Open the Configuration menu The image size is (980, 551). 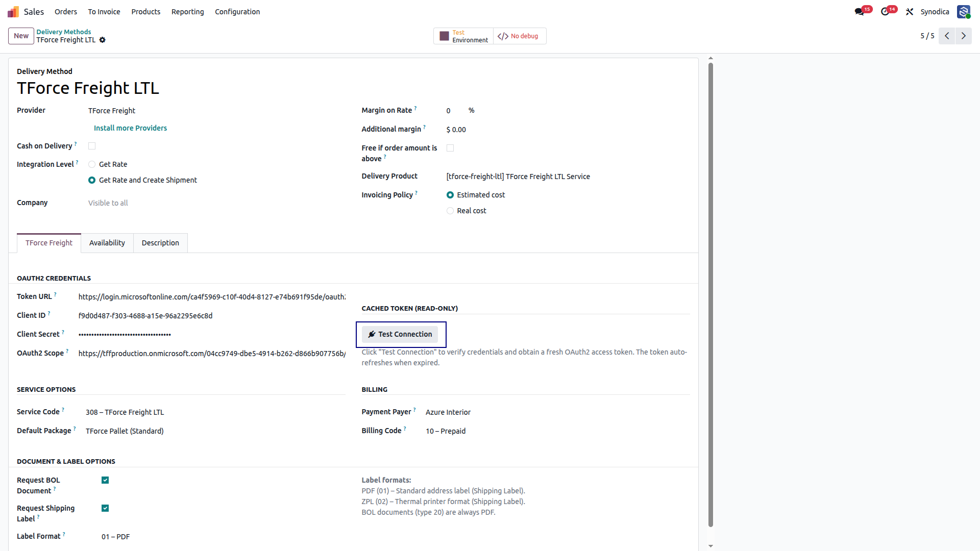[x=237, y=11]
